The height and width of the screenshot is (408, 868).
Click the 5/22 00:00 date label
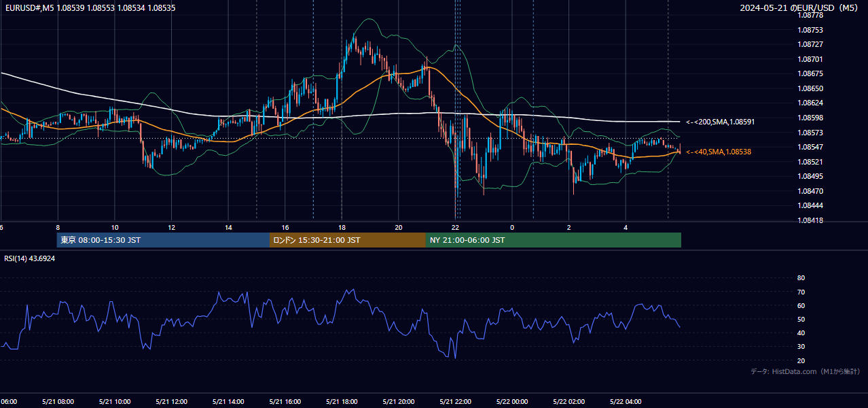[512, 401]
